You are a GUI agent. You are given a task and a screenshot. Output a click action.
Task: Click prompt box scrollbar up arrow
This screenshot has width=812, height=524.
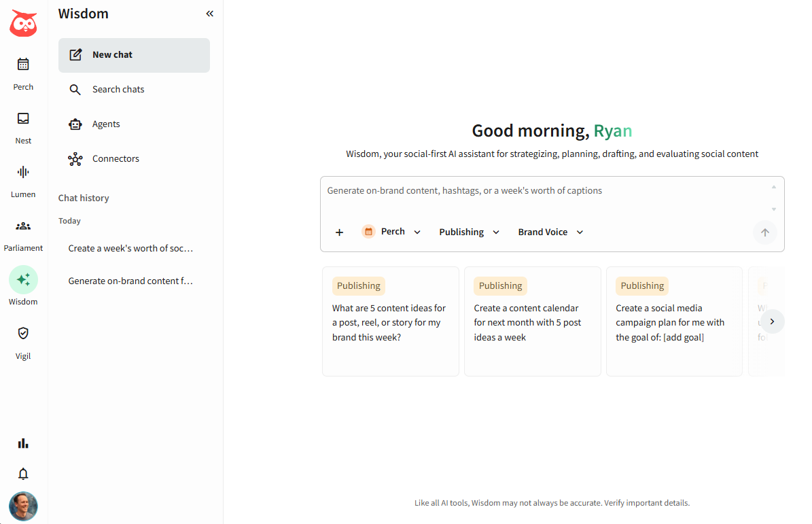tap(774, 187)
